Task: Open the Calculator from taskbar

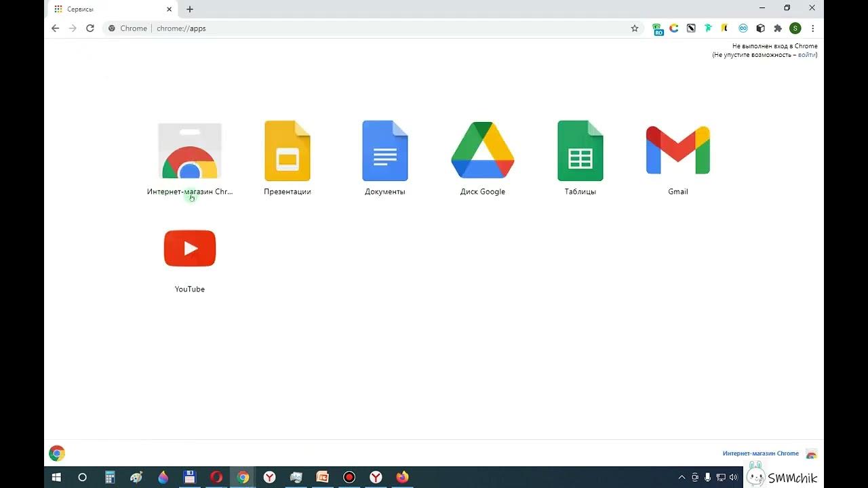Action: pyautogui.click(x=110, y=477)
